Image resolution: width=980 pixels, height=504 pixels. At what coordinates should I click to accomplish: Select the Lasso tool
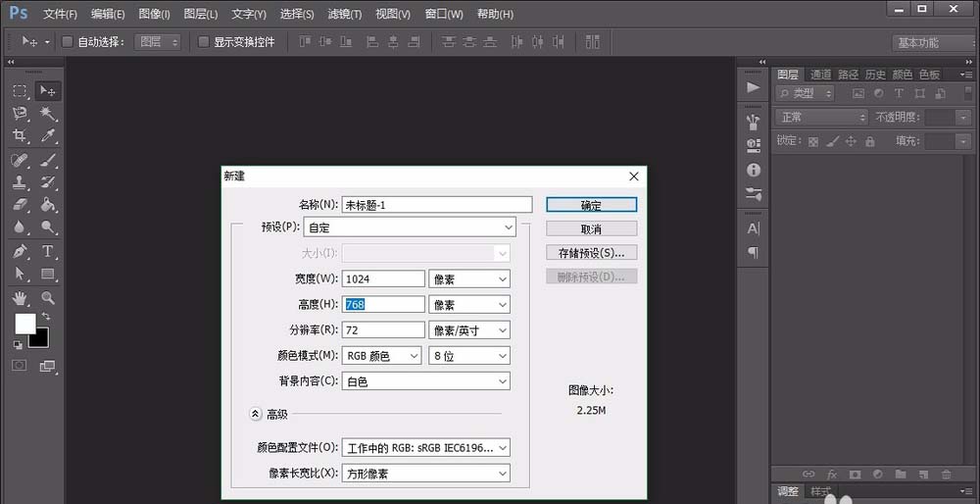[20, 113]
